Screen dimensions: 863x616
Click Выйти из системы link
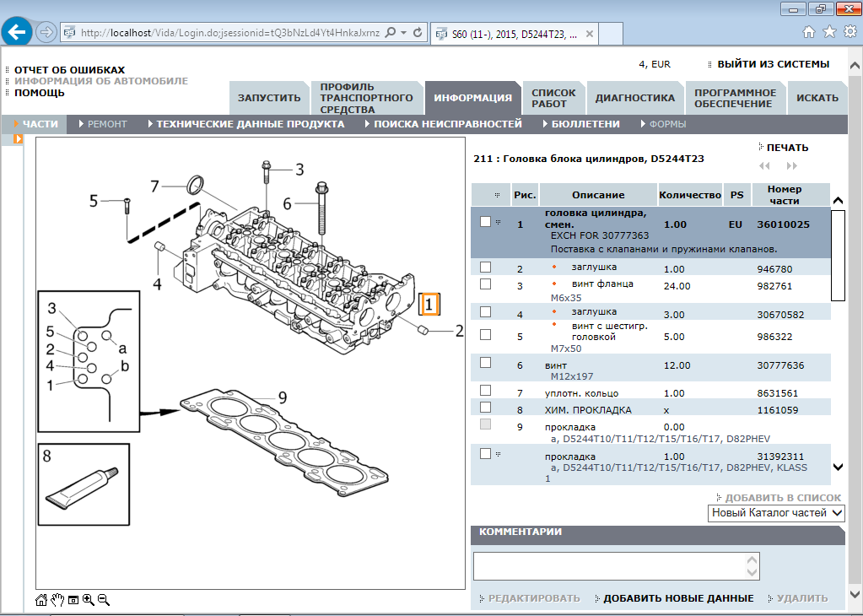click(773, 64)
